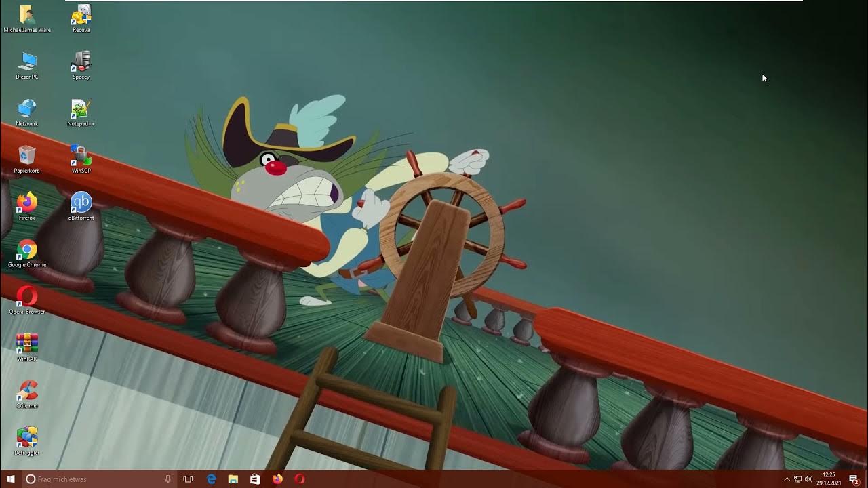This screenshot has width=868, height=488.
Task: Select the Notepad++ desktop shortcut
Action: [81, 113]
